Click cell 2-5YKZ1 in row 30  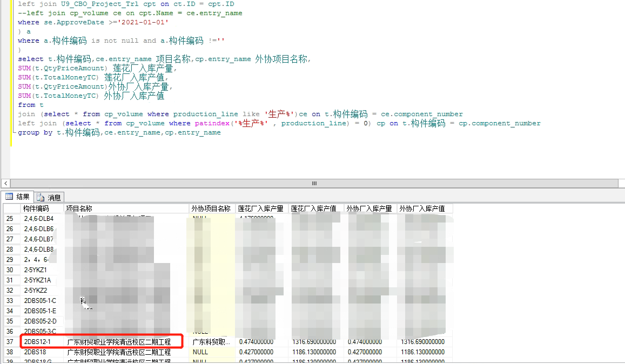click(x=36, y=270)
